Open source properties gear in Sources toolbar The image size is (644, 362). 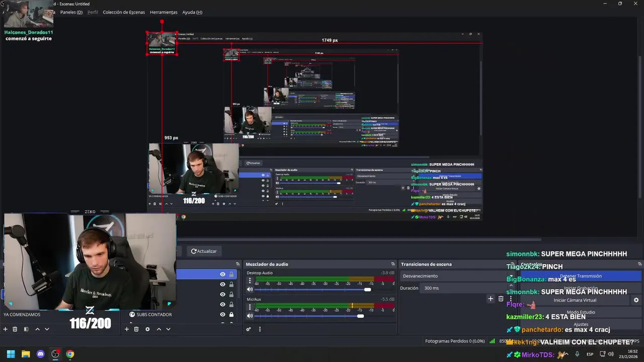point(147,329)
